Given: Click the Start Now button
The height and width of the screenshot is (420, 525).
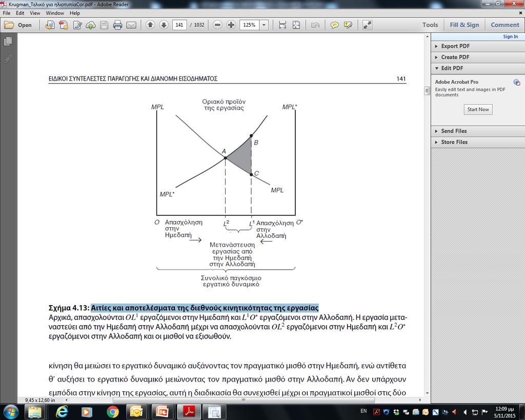Looking at the screenshot, I should [x=478, y=110].
